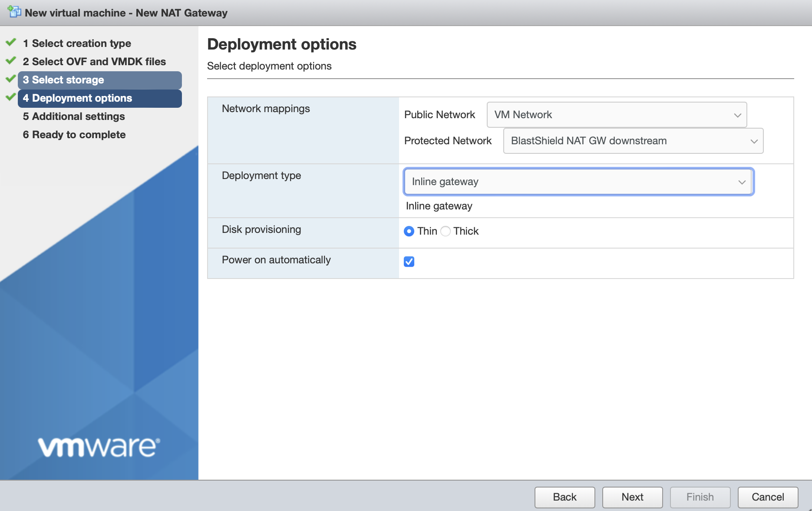812x511 pixels.
Task: Cancel the virtual machine wizard
Action: 767,497
